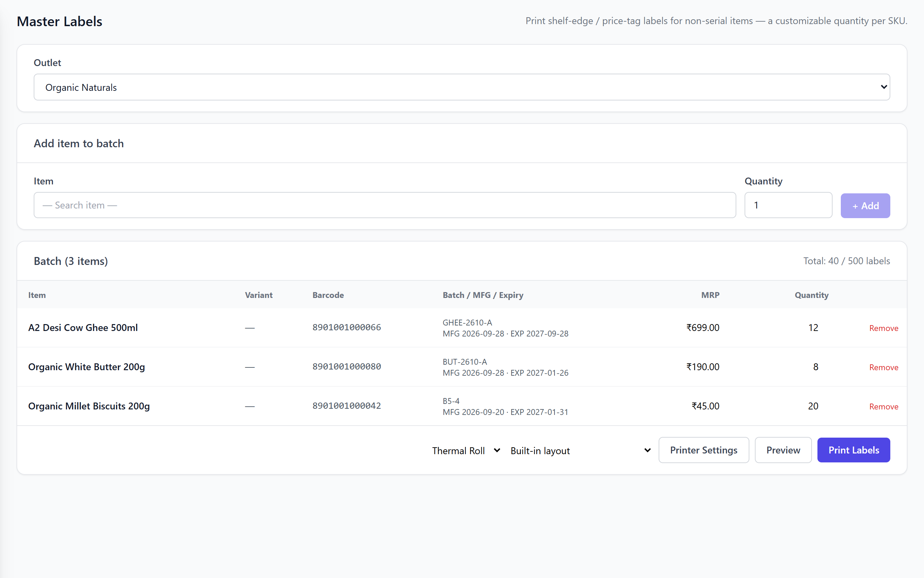Click barcode 8901001000042

[x=347, y=406]
